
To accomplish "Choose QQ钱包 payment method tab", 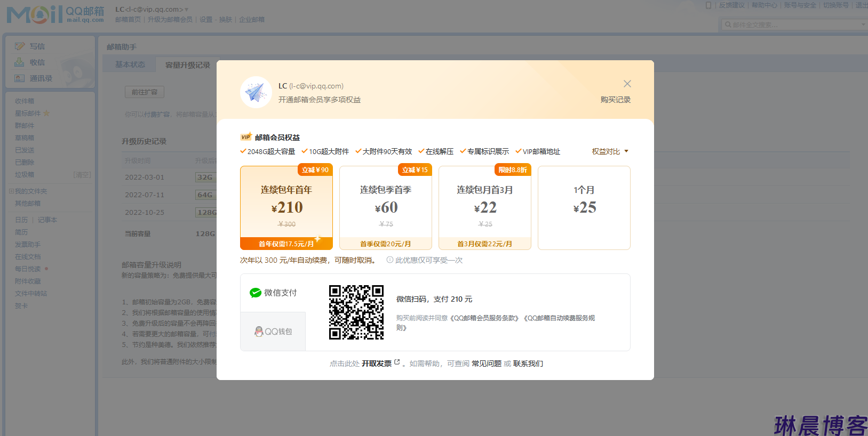I will (x=273, y=332).
